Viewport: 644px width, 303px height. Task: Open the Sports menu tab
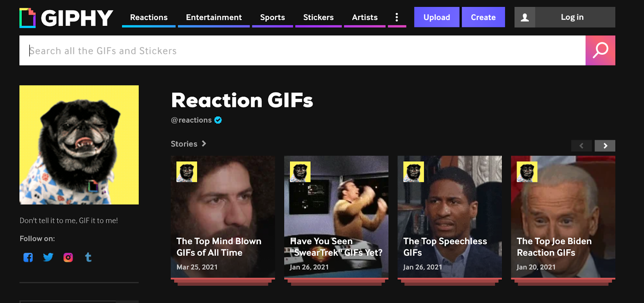pyautogui.click(x=272, y=17)
